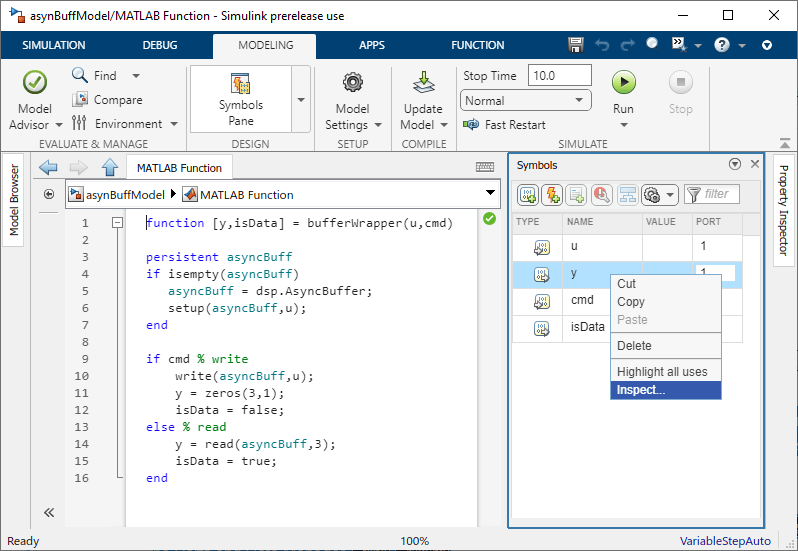
Task: Switch to the DEBUG ribbon tab
Action: [x=160, y=45]
